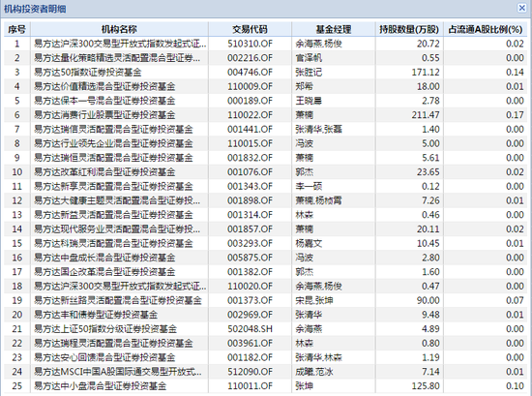The image size is (532, 396).
Task: Click ratio value 0.17
Action: coord(515,115)
